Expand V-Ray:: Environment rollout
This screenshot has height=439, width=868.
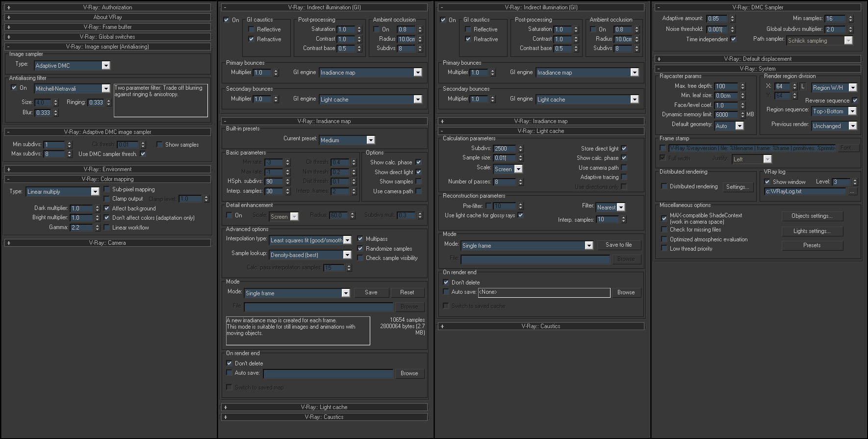point(107,169)
